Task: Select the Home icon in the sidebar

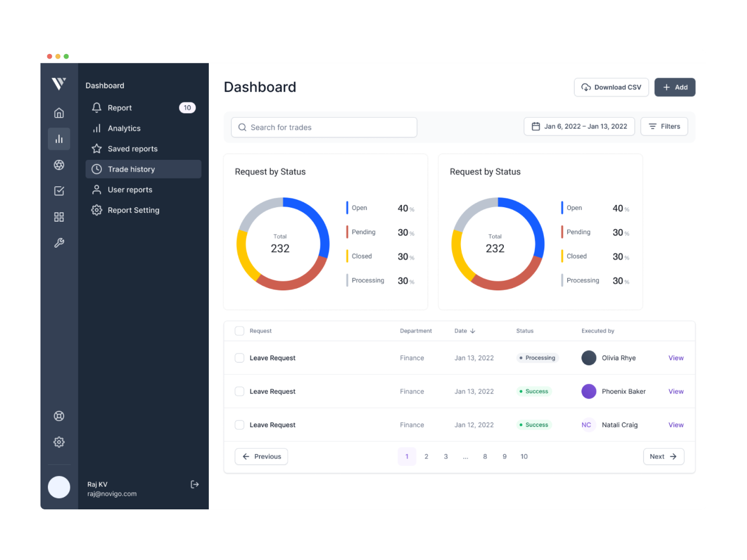Action: click(x=59, y=113)
